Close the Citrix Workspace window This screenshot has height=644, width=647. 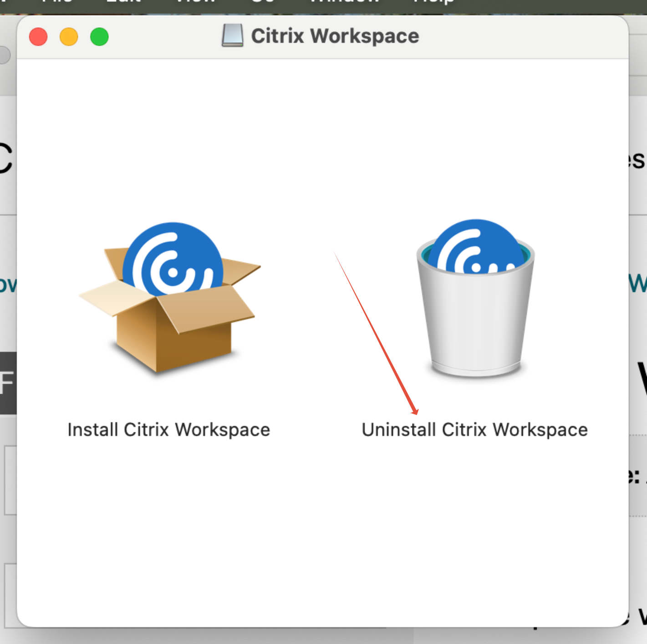click(x=38, y=37)
